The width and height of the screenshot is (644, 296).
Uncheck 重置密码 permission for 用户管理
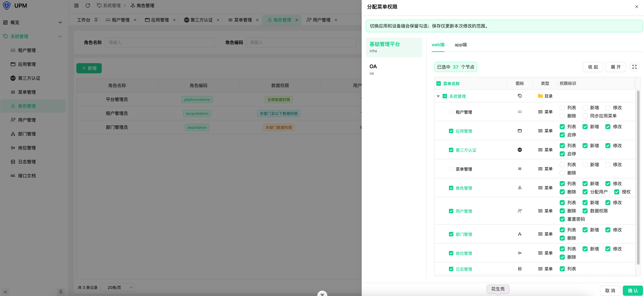click(x=562, y=219)
